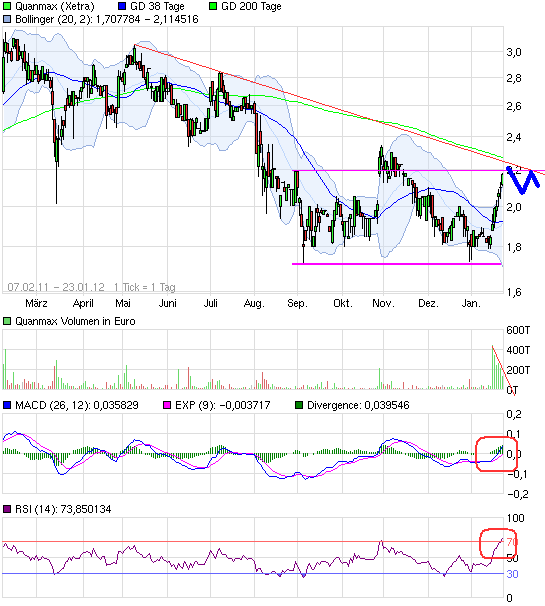Click the blue MACD legend swatch

(7, 405)
